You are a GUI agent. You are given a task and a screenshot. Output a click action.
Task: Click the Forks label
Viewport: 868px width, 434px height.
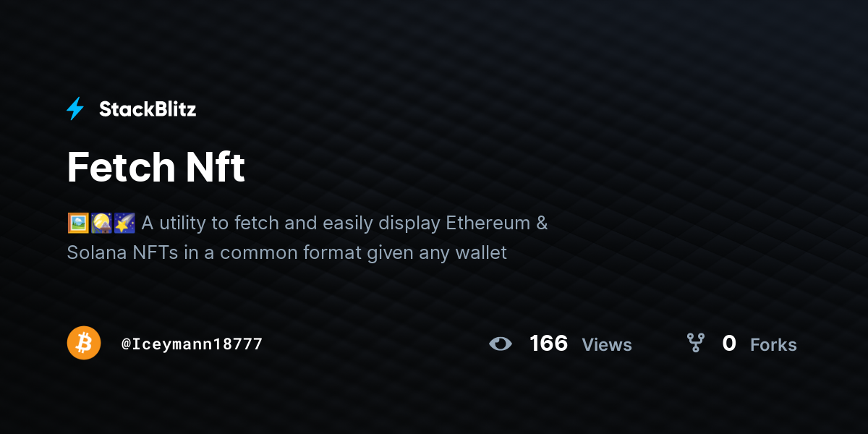point(773,345)
